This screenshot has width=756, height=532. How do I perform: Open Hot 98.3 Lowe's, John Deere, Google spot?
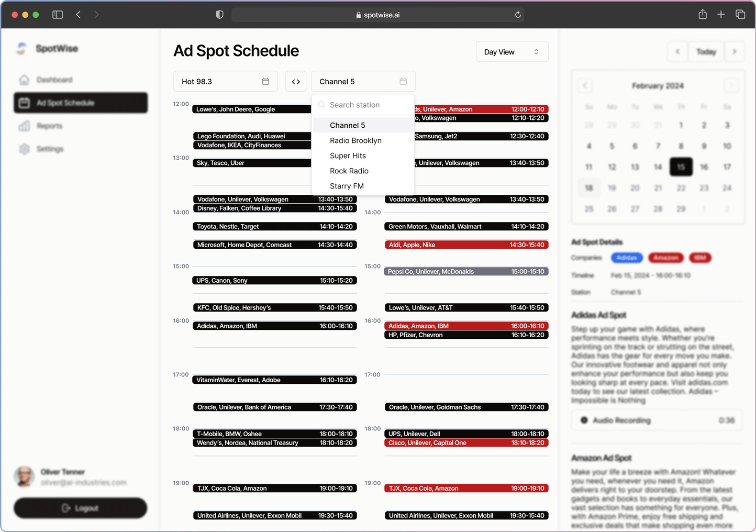coord(252,109)
